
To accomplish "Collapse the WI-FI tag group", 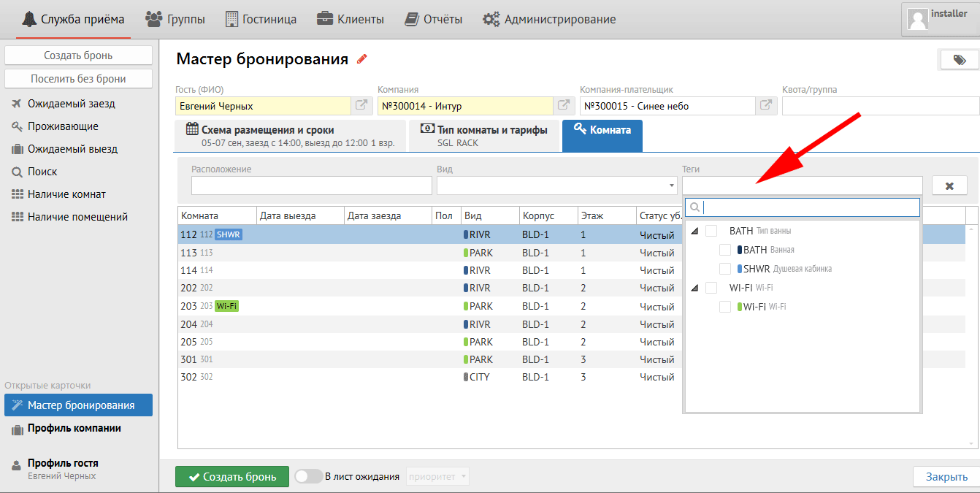I will pyautogui.click(x=694, y=288).
